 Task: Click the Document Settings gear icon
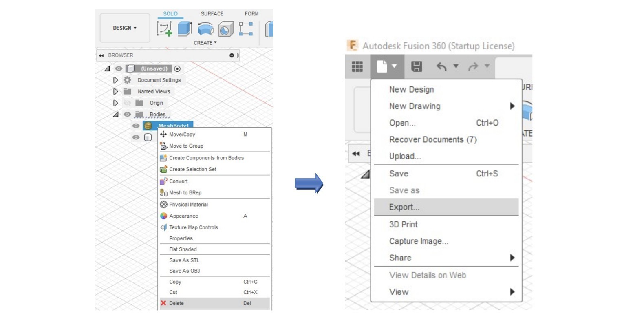tap(128, 80)
